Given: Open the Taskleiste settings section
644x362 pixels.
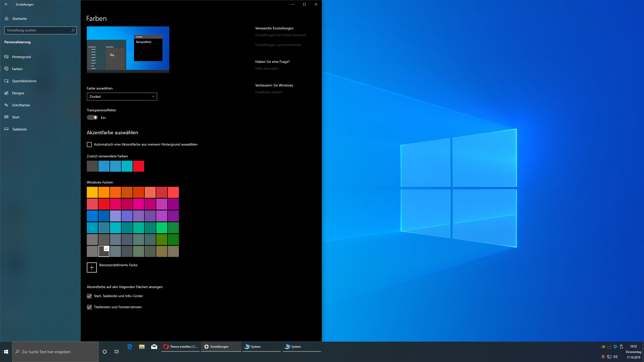Looking at the screenshot, I should 19,129.
